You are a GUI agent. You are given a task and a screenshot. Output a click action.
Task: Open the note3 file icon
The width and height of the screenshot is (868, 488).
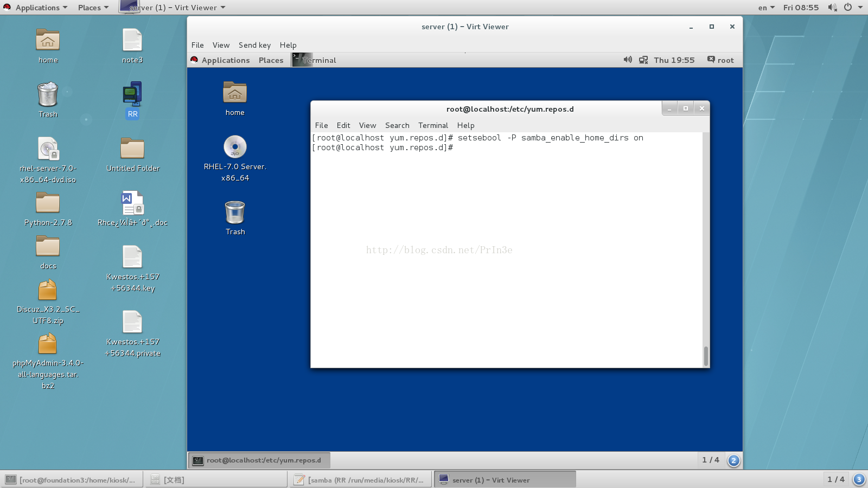pos(132,40)
